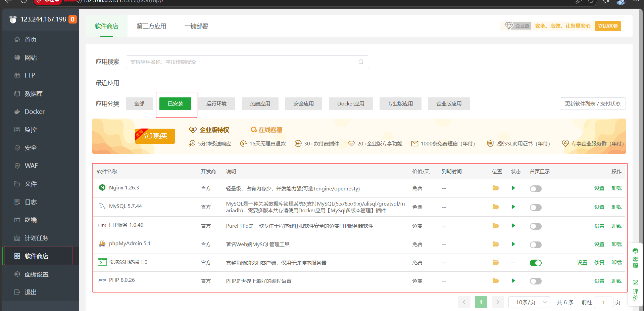Image resolution: width=644 pixels, height=311 pixels.
Task: Go to next page with right chevron
Action: tap(498, 302)
